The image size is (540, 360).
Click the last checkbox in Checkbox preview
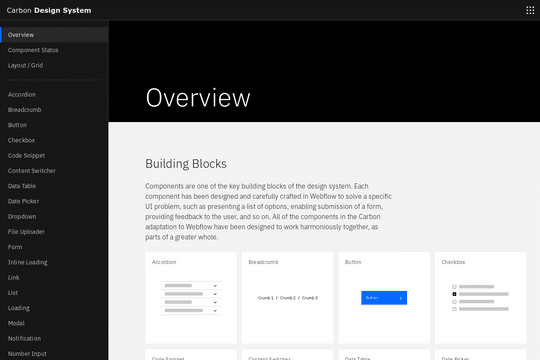coord(454,309)
